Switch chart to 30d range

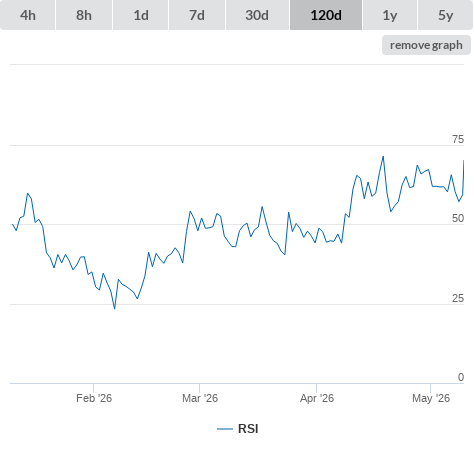coord(257,15)
